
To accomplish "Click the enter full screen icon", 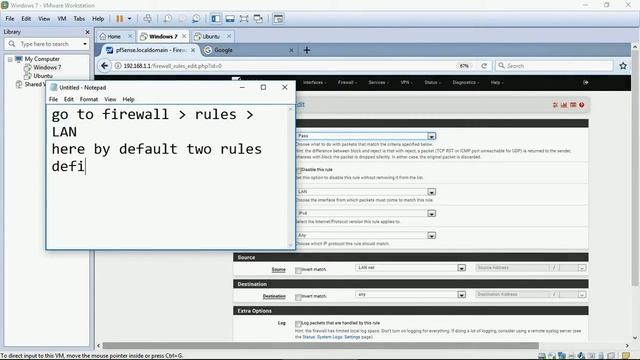I will coord(244,19).
